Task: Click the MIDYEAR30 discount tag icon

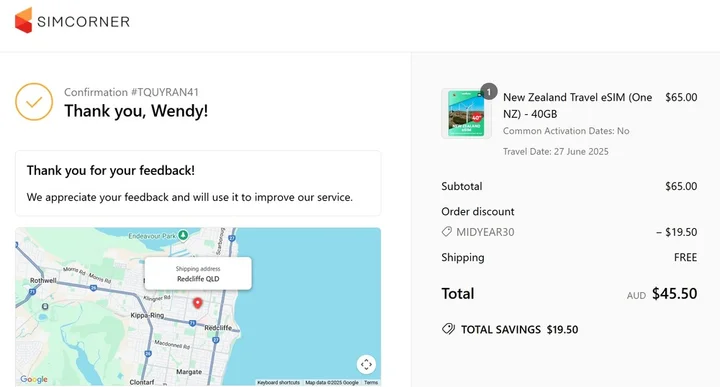Action: pyautogui.click(x=447, y=232)
